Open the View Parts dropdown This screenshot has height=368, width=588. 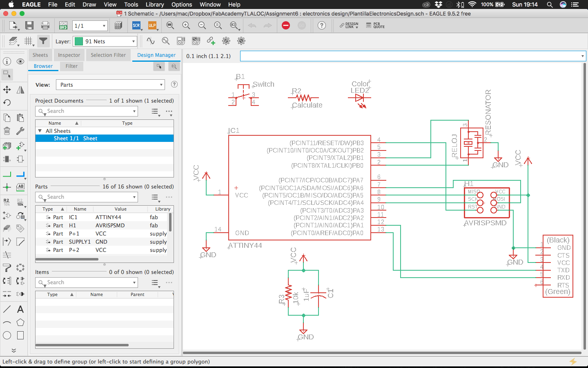pyautogui.click(x=110, y=85)
